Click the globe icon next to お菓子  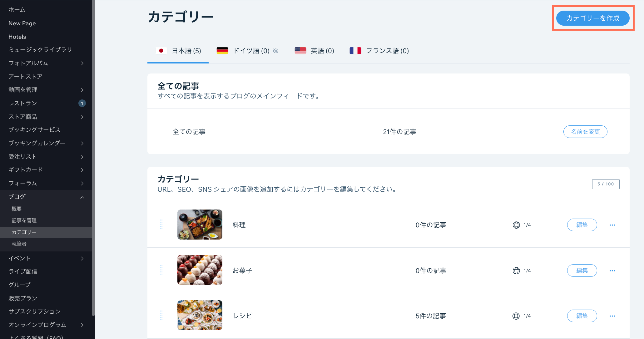coord(516,271)
